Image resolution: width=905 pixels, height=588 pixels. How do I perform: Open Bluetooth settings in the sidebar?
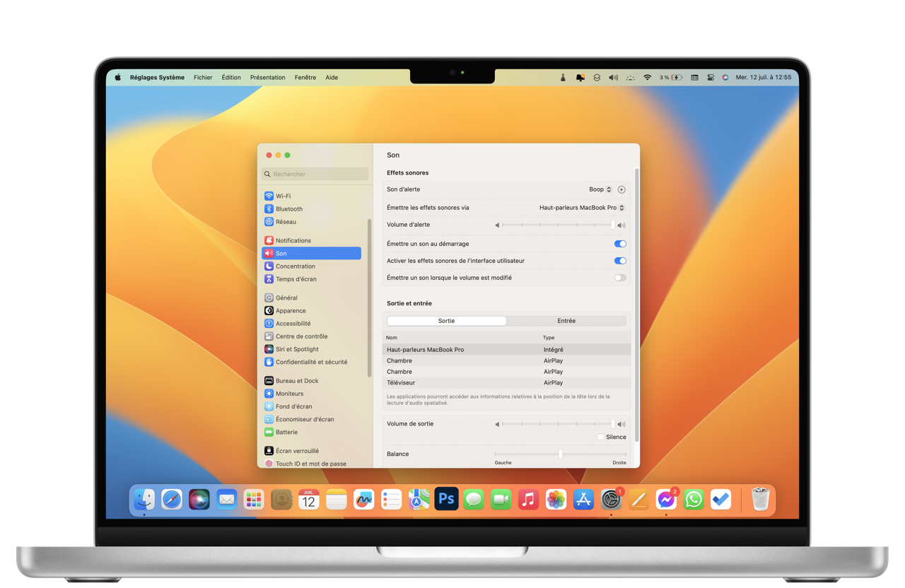tap(288, 209)
